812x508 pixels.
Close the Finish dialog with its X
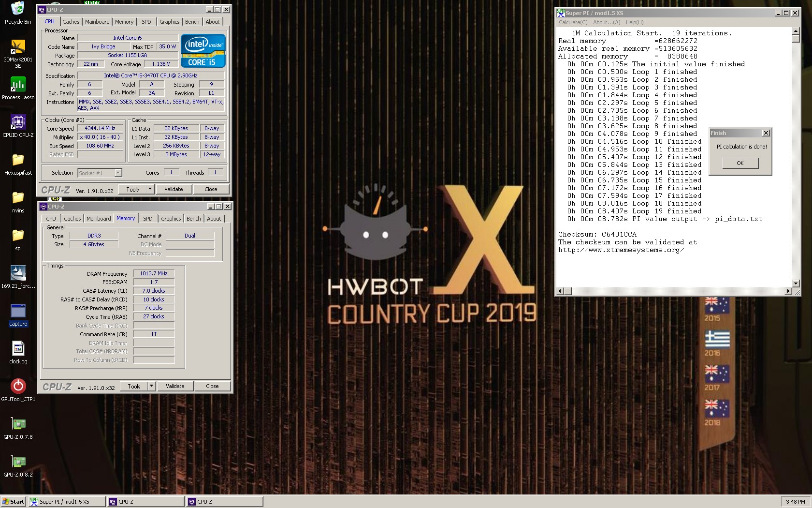click(x=766, y=133)
